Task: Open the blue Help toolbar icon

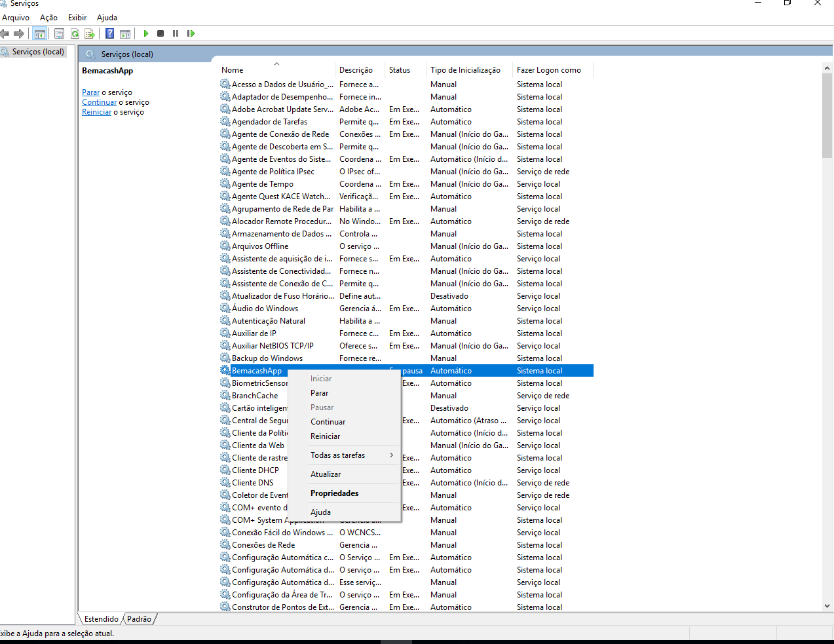Action: [x=110, y=33]
